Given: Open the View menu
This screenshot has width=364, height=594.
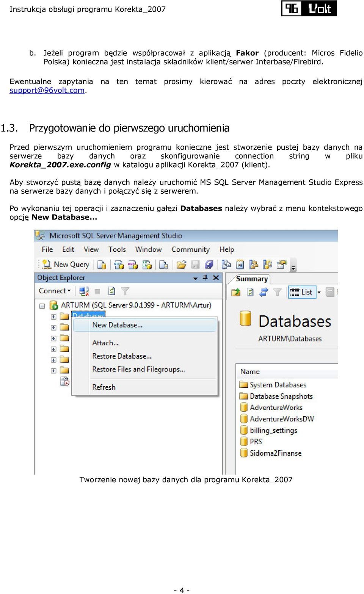Looking at the screenshot, I should [x=91, y=249].
